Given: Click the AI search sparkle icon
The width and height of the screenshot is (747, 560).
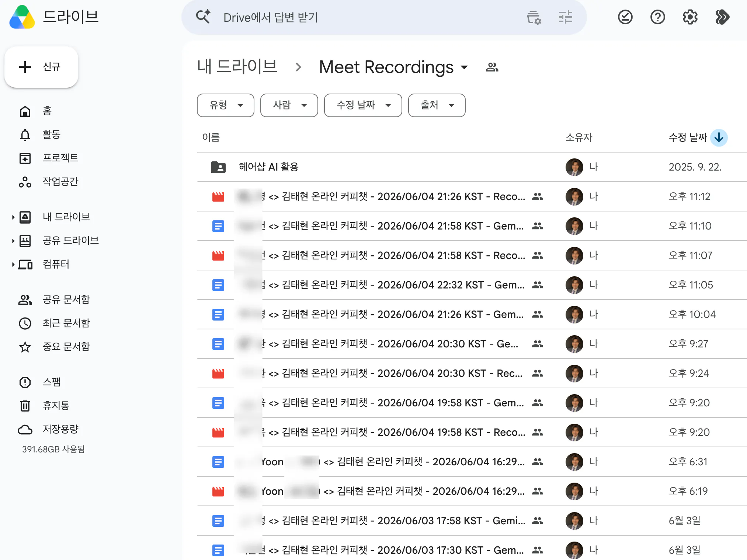Looking at the screenshot, I should 203,17.
